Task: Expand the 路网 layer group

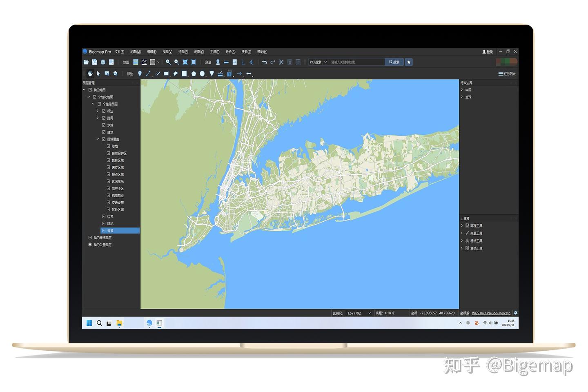Action: tap(98, 118)
